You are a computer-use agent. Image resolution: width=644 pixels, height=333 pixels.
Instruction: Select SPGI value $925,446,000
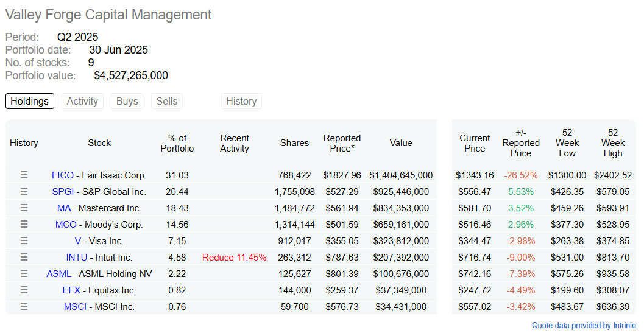[401, 192]
